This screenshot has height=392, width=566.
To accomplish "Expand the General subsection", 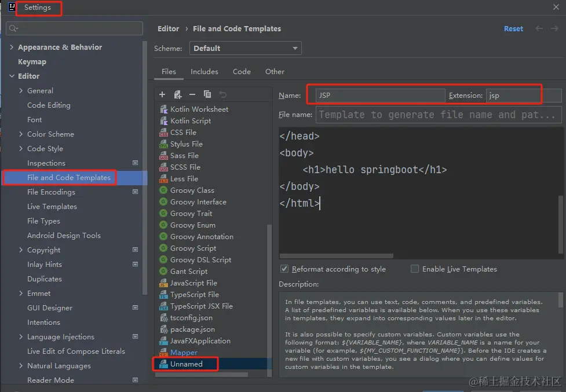I will point(21,90).
